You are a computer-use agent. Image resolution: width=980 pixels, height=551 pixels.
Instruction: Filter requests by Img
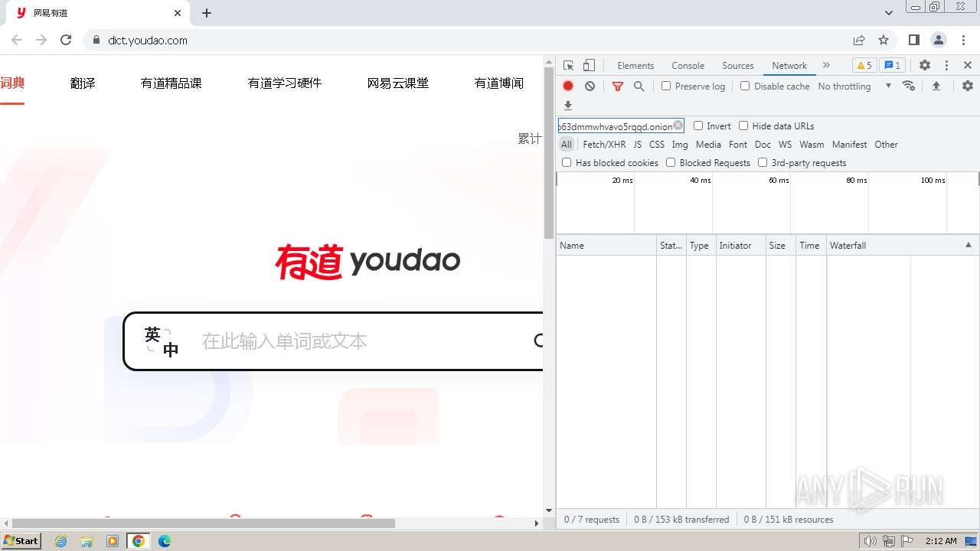pos(680,144)
